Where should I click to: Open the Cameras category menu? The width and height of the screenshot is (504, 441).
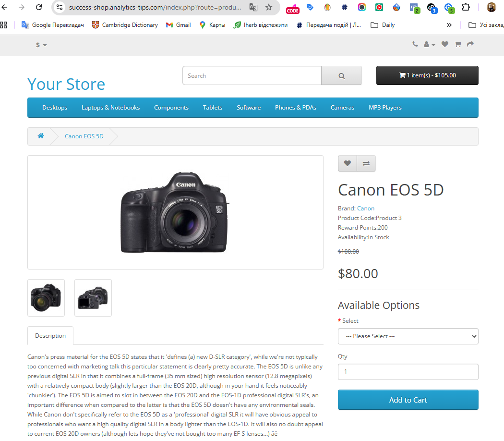(x=342, y=108)
